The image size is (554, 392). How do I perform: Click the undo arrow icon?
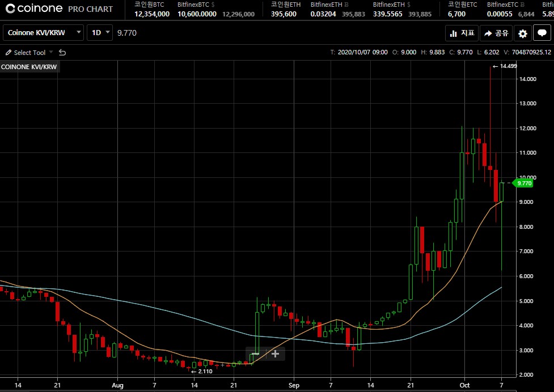pyautogui.click(x=62, y=53)
